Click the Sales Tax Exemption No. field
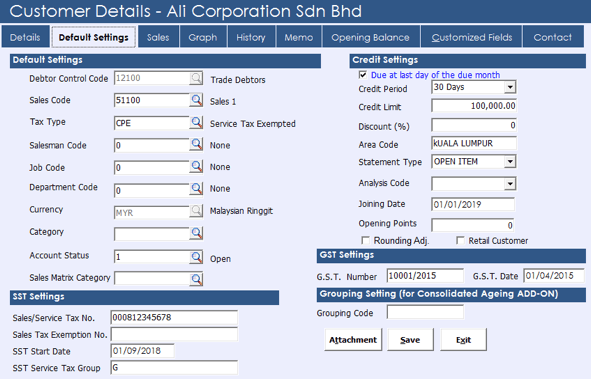 pos(174,334)
